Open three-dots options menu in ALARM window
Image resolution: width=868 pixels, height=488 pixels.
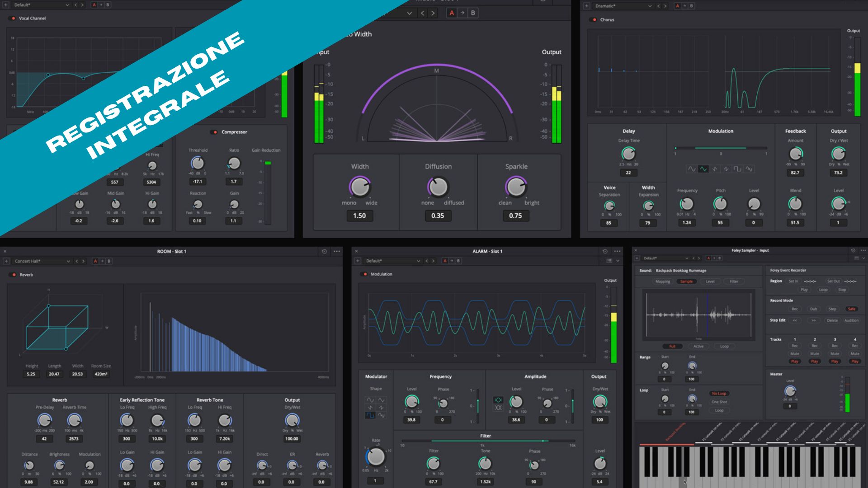click(x=618, y=251)
